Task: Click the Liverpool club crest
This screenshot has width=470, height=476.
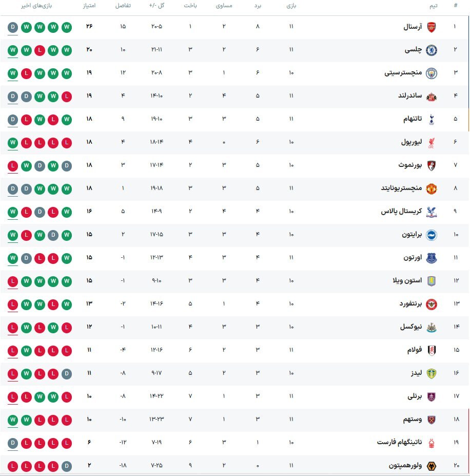Action: [x=432, y=143]
